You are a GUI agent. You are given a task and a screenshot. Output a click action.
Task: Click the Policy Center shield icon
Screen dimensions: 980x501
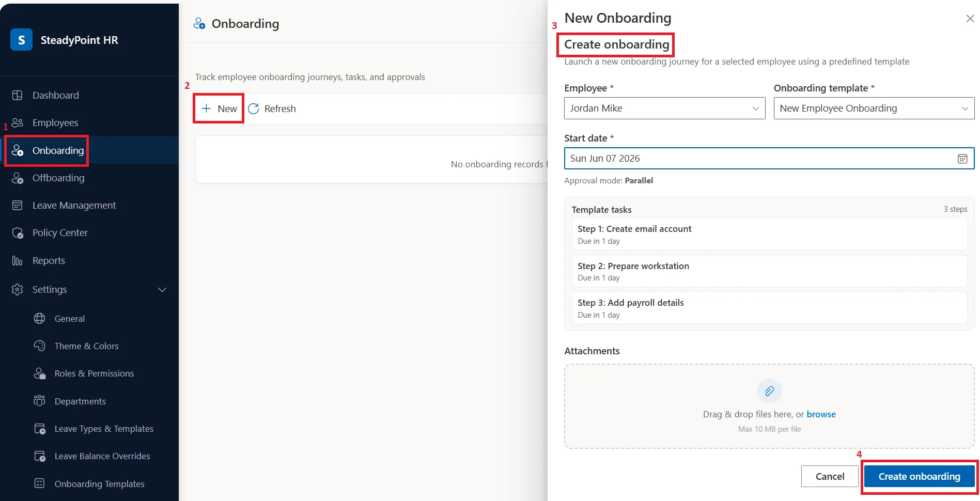[18, 232]
